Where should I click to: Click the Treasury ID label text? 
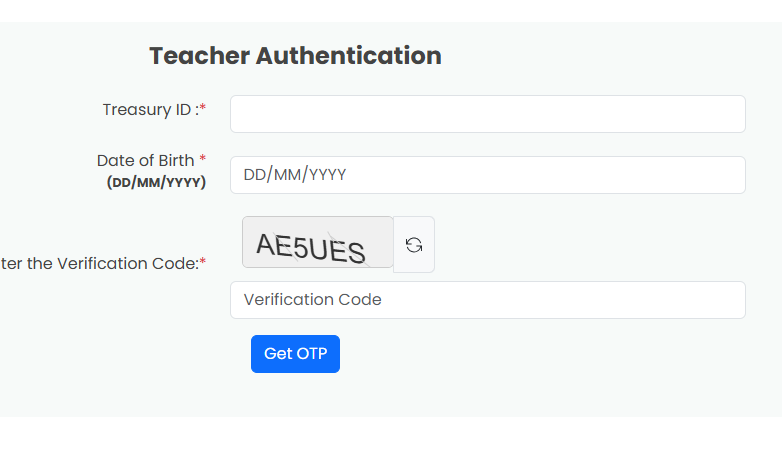pyautogui.click(x=151, y=110)
